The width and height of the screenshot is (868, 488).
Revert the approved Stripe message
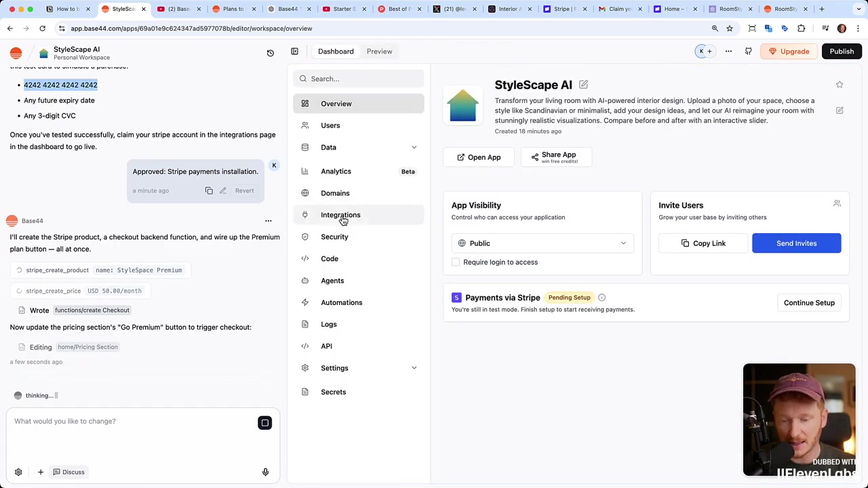pyautogui.click(x=244, y=190)
